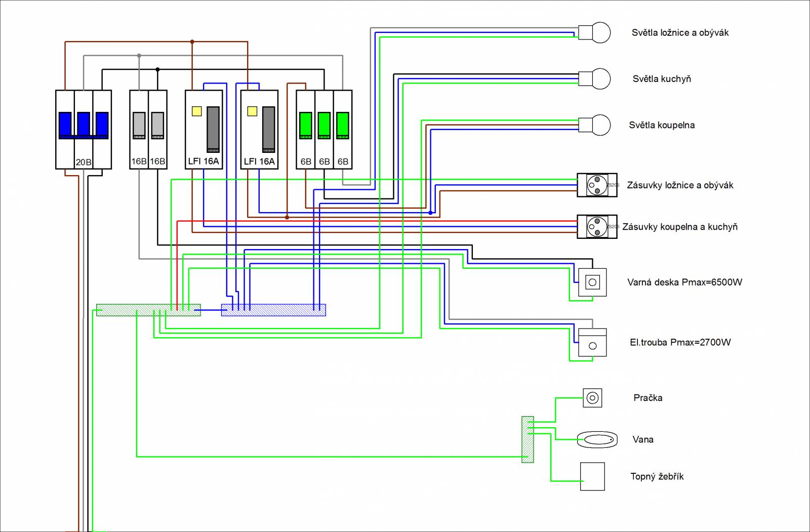Toggle the gray lever of left 16B breaker

tap(139, 125)
